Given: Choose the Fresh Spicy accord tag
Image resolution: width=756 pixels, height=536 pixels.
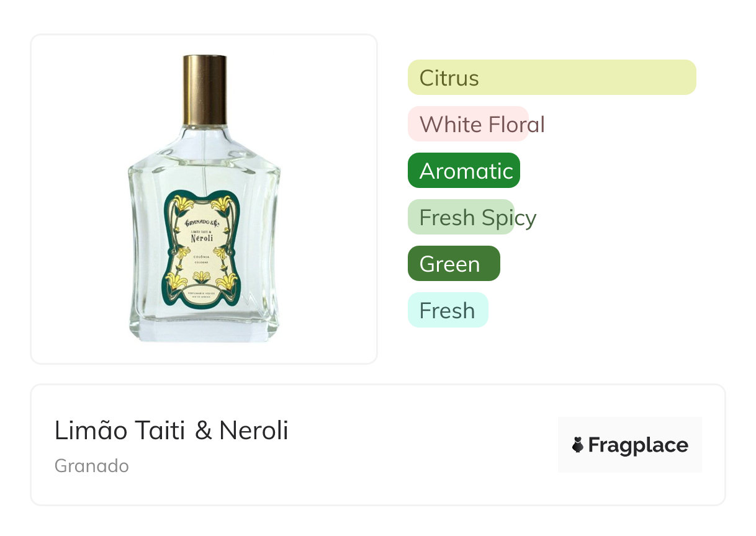Looking at the screenshot, I should (462, 217).
